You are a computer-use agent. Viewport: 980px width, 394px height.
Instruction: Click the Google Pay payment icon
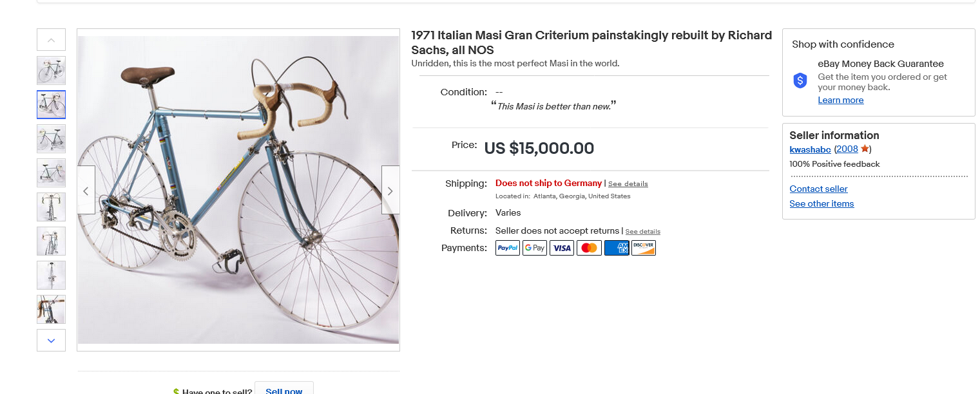[x=534, y=248]
